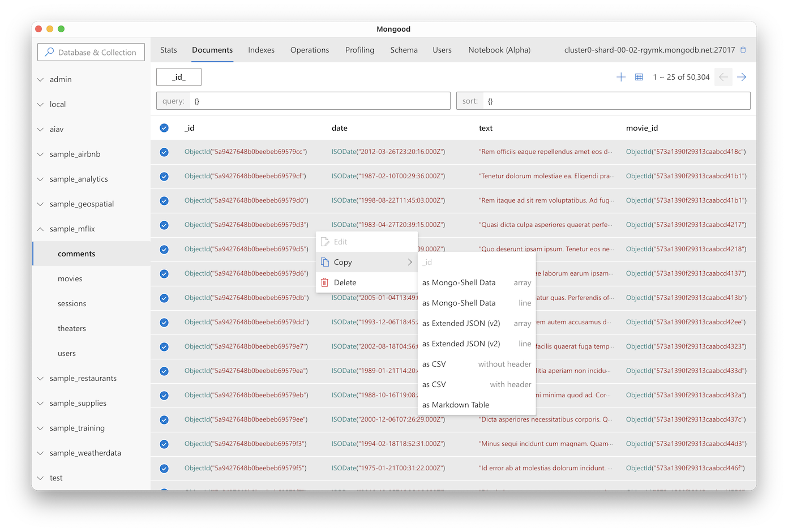Open the users collection
This screenshot has height=532, width=788.
point(92,353)
